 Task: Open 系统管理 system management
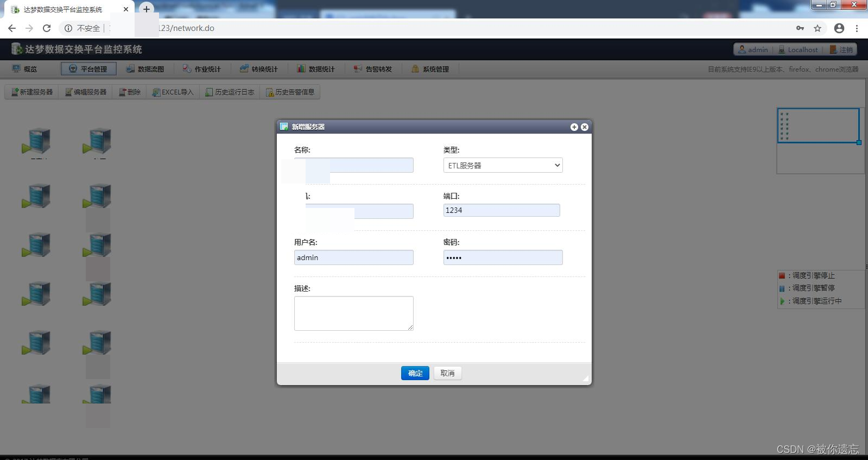click(430, 69)
